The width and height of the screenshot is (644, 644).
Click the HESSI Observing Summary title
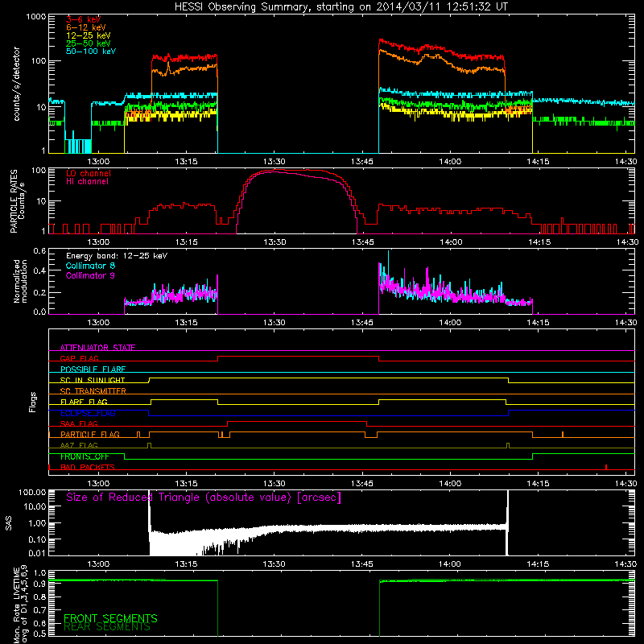[341, 7]
